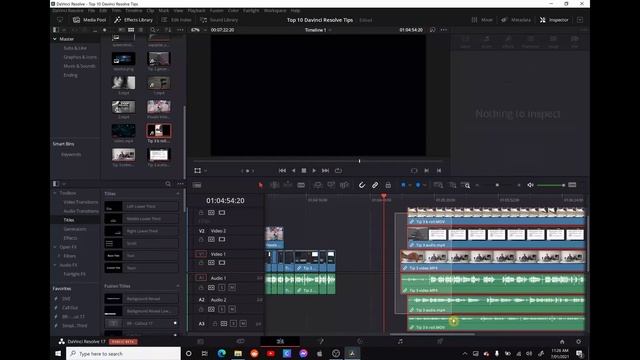
Task: Select the trim edit mode tool
Action: coord(274,185)
